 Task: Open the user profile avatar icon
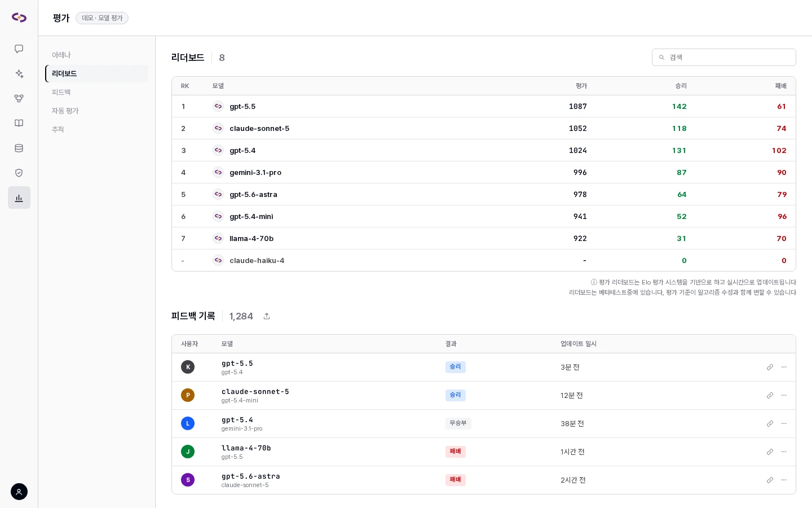[19, 492]
